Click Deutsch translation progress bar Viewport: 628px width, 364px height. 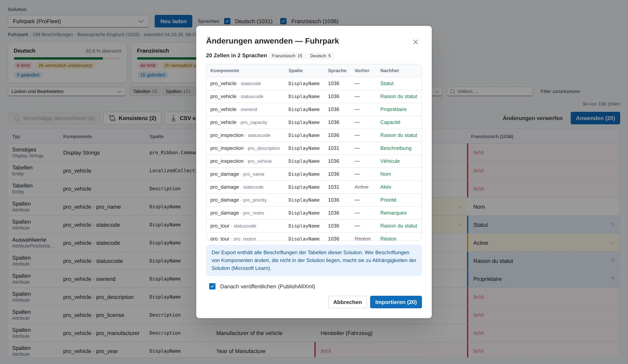pyautogui.click(x=68, y=58)
